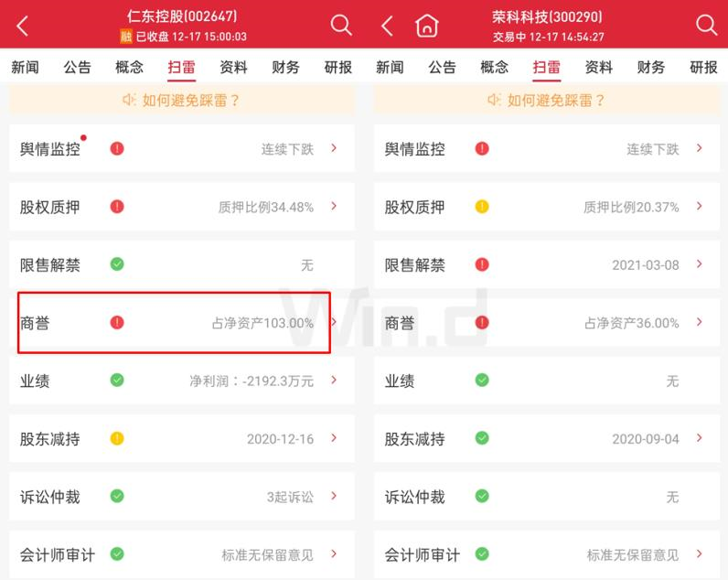728x580 pixels.
Task: Switch to 公告 tab on 荣科科技
Action: point(442,68)
